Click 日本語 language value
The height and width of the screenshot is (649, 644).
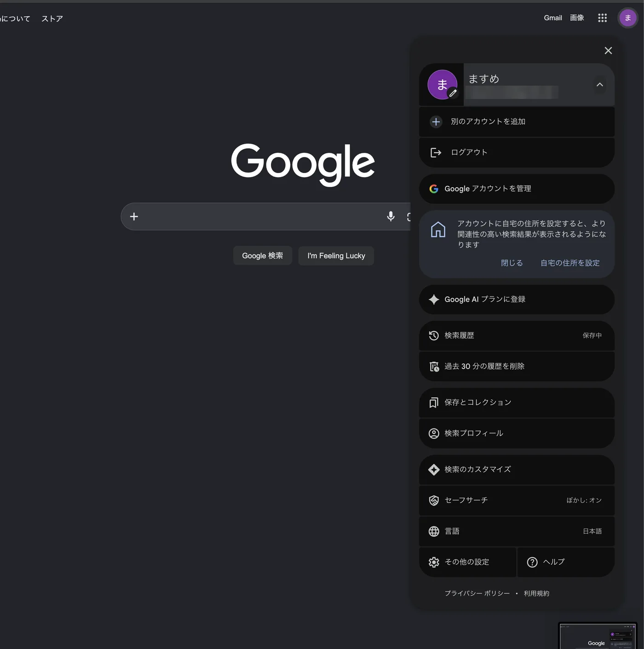592,531
